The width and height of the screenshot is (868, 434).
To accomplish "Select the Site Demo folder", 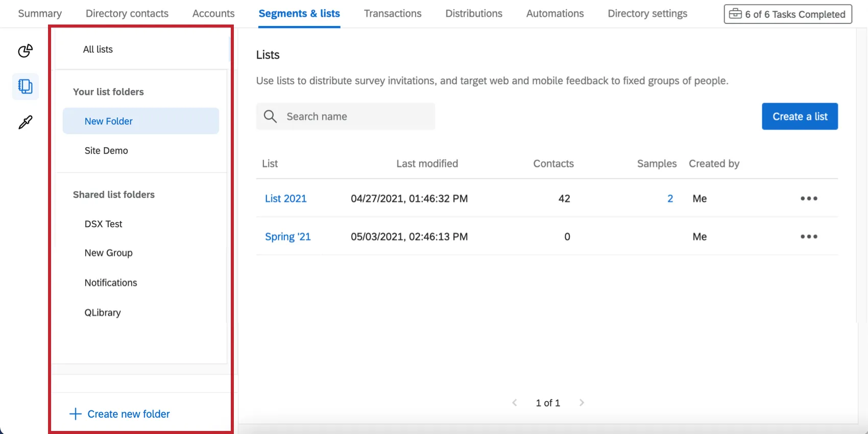I will coord(106,151).
